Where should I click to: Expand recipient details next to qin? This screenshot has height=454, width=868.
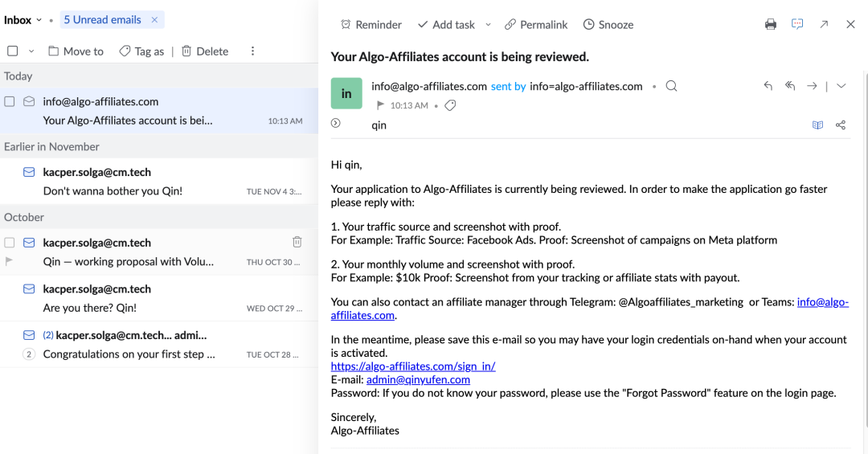335,123
